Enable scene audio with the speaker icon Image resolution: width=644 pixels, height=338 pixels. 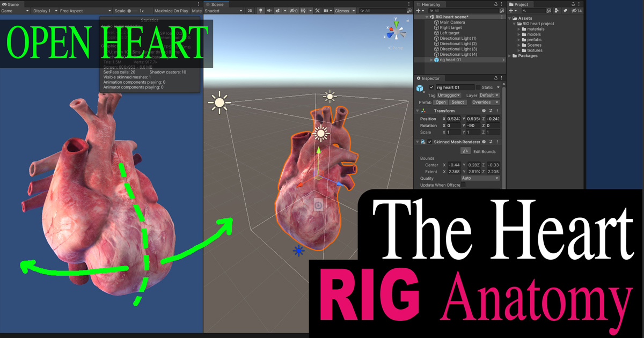coord(269,10)
